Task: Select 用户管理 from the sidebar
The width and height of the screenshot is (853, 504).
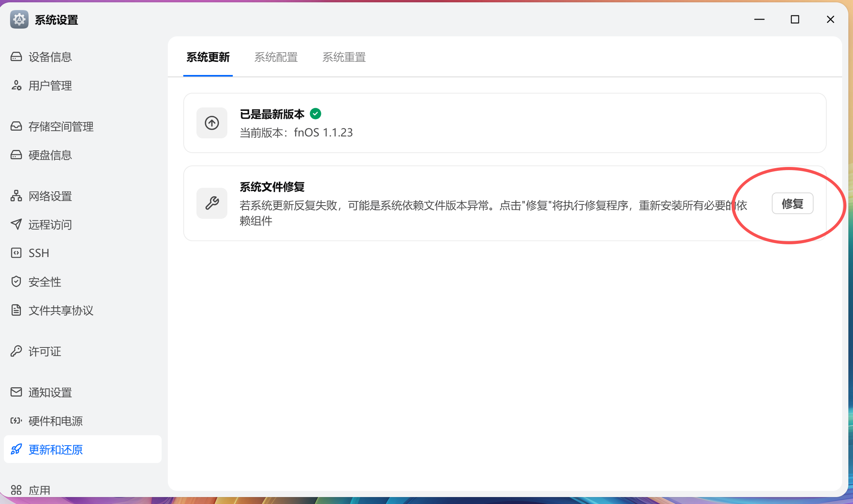Action: [x=49, y=85]
